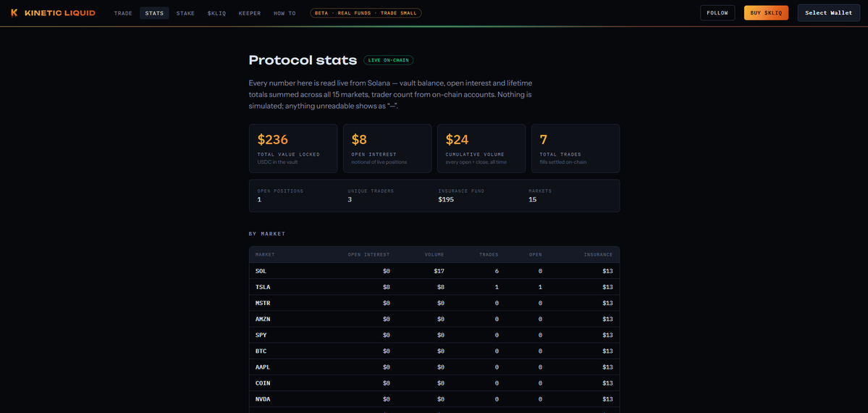Click the INSURANCE column header
This screenshot has width=868, height=413.
(598, 254)
